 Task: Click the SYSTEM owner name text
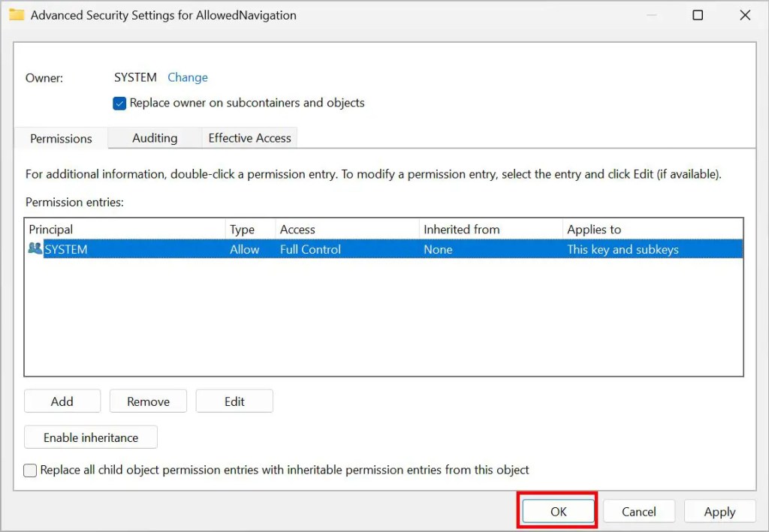click(135, 77)
